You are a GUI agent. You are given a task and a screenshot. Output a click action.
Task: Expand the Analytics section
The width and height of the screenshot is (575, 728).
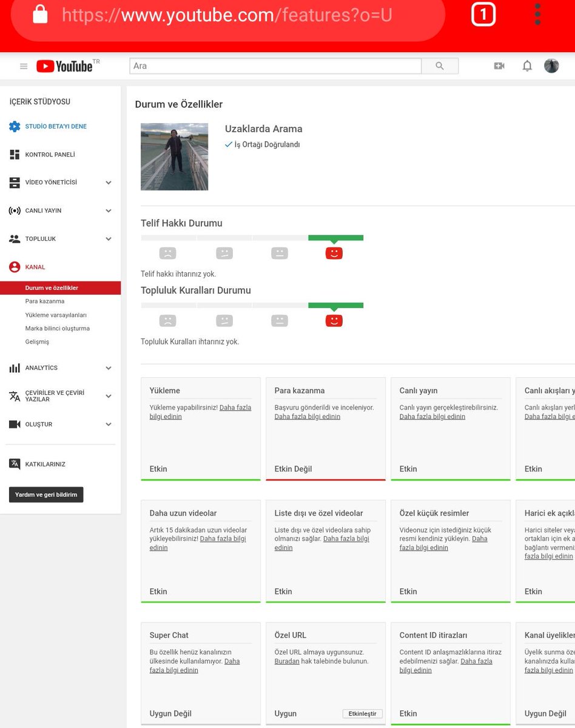[x=109, y=368]
